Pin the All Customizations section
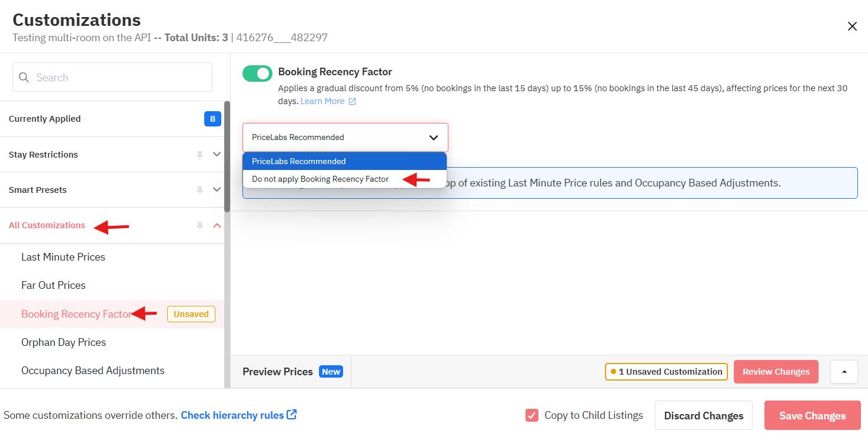The image size is (868, 437). 200,225
